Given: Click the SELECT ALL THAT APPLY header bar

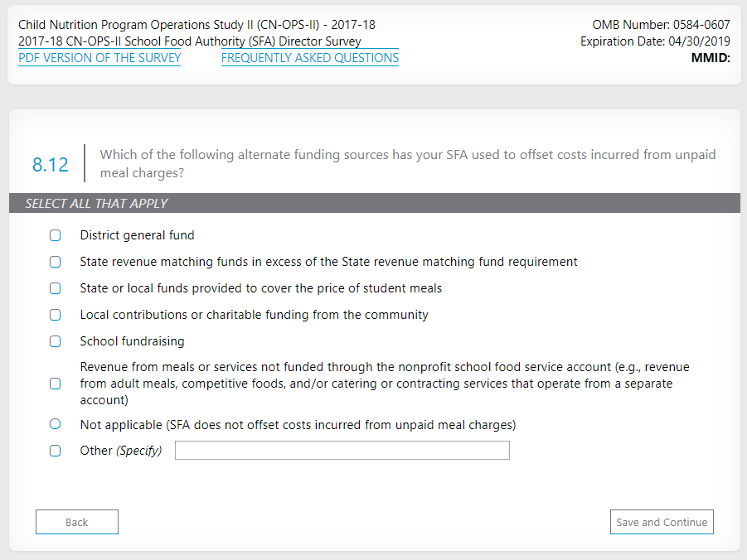Looking at the screenshot, I should pos(373,203).
